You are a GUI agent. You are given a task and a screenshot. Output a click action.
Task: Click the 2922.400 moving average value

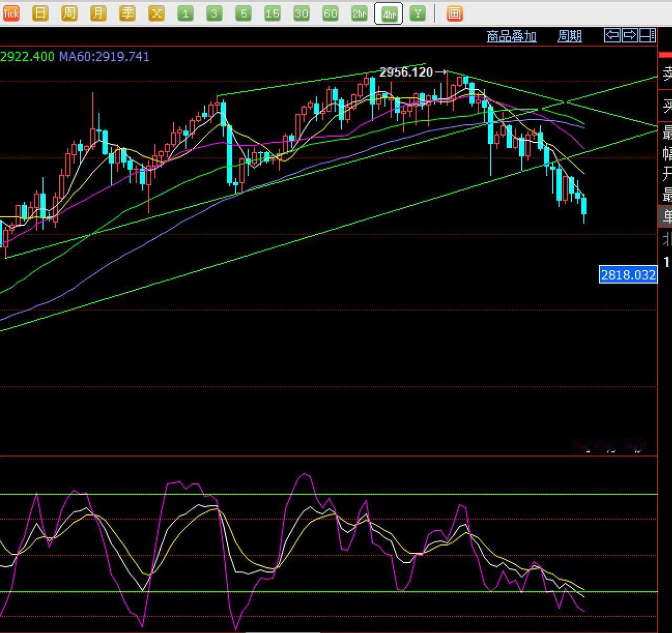[27, 56]
